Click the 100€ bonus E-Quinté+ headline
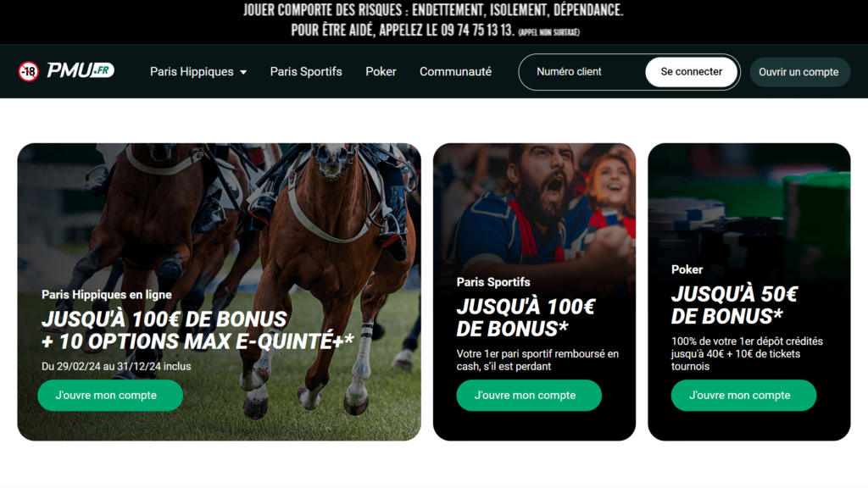This screenshot has height=488, width=868. (x=198, y=330)
